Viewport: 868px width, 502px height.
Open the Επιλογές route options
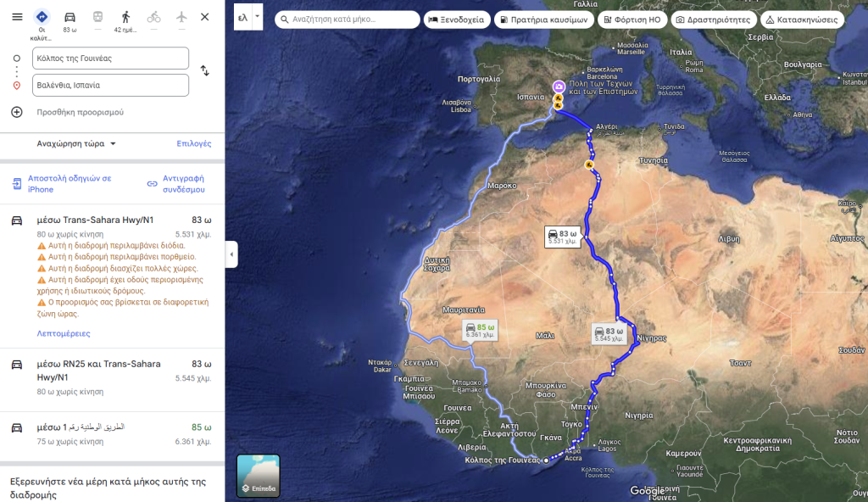(x=194, y=143)
